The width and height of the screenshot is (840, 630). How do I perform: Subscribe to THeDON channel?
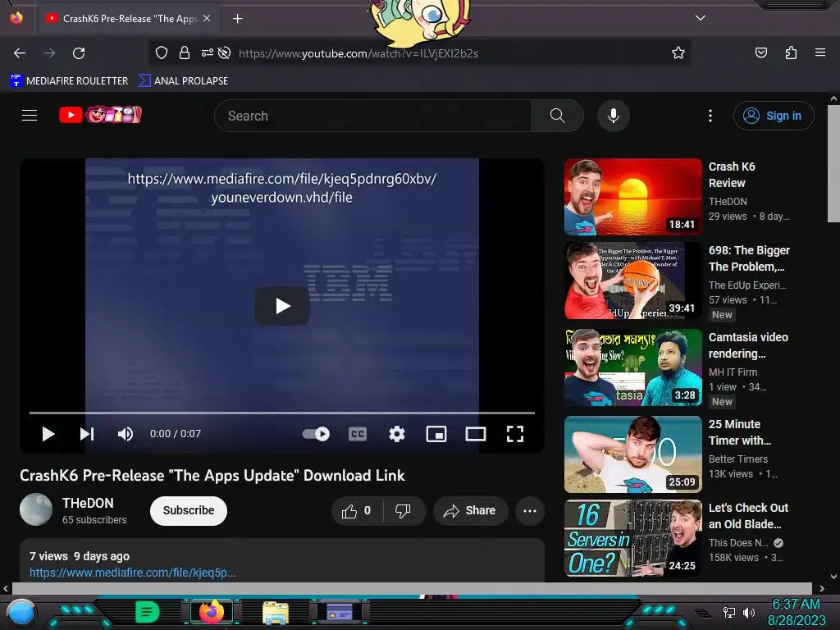tap(189, 510)
